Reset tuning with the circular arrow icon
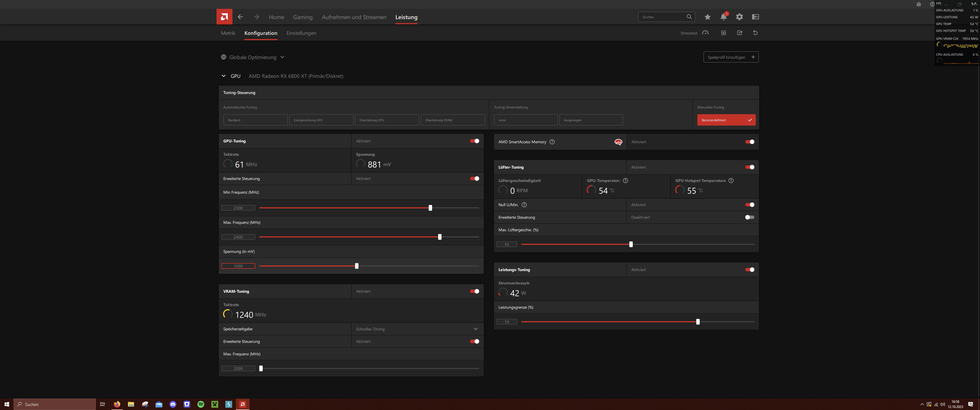The height and width of the screenshot is (410, 980). [x=755, y=33]
